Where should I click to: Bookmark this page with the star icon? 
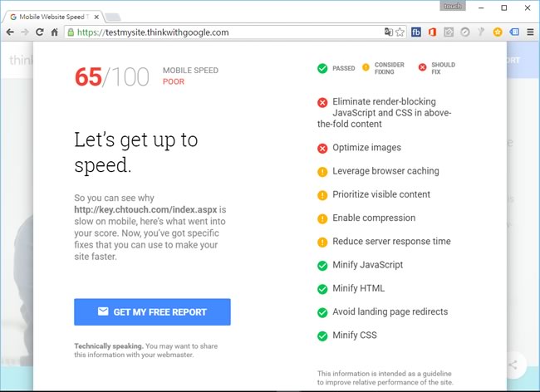pos(400,32)
